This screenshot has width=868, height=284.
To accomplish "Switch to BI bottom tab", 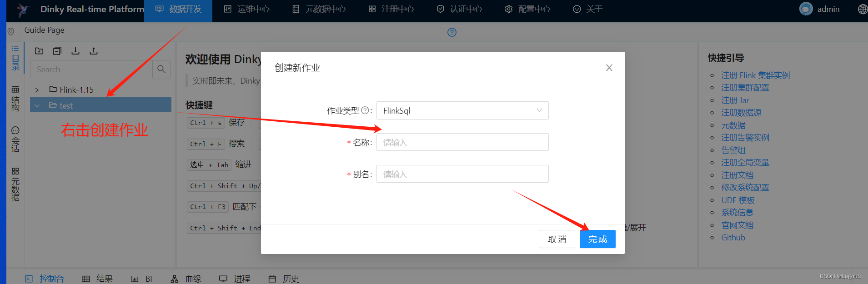I will tap(141, 279).
